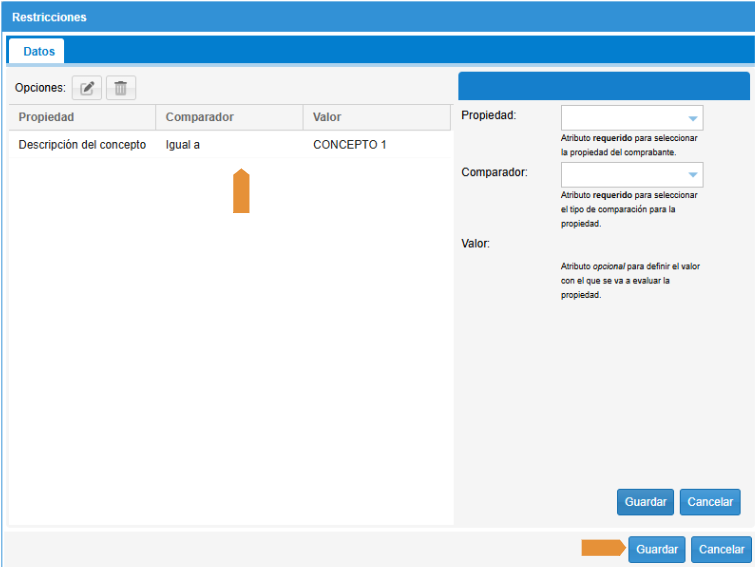
Task: Click inside the Comparador combo box field
Action: coord(621,176)
